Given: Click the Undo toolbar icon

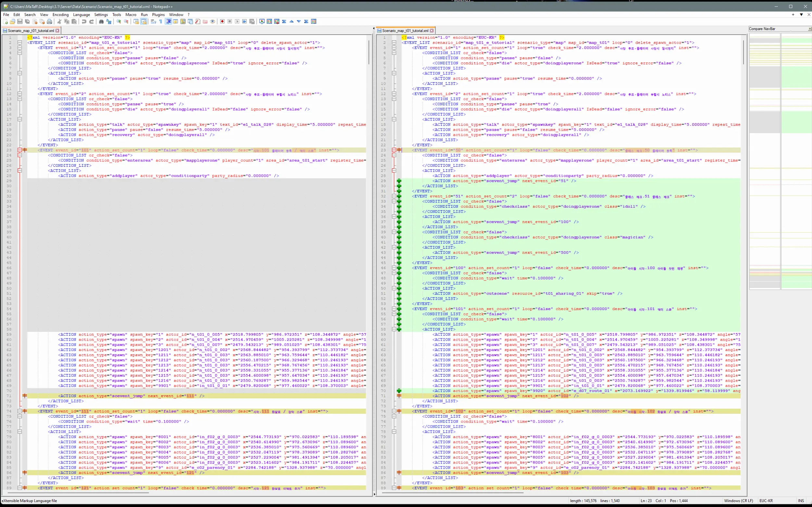Looking at the screenshot, I should click(84, 21).
